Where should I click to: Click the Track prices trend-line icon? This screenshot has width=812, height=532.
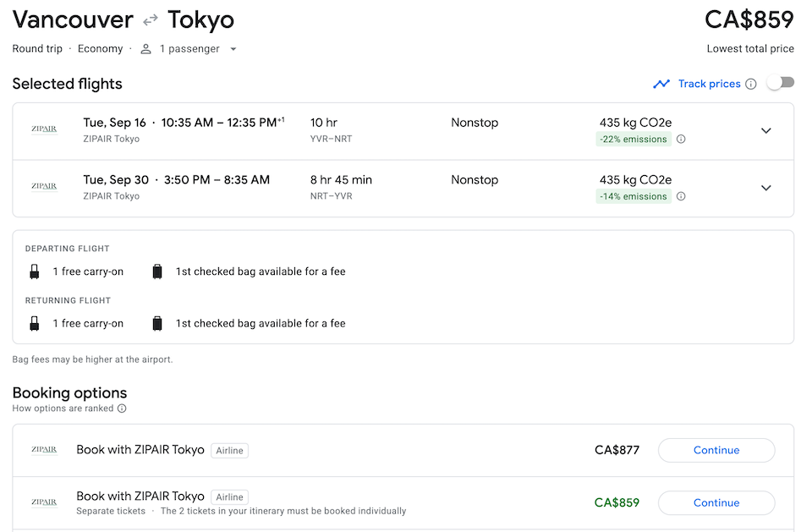(x=661, y=84)
